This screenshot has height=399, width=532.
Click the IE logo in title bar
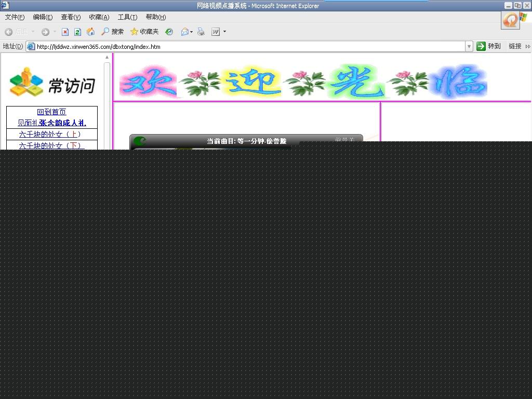(x=5, y=5)
